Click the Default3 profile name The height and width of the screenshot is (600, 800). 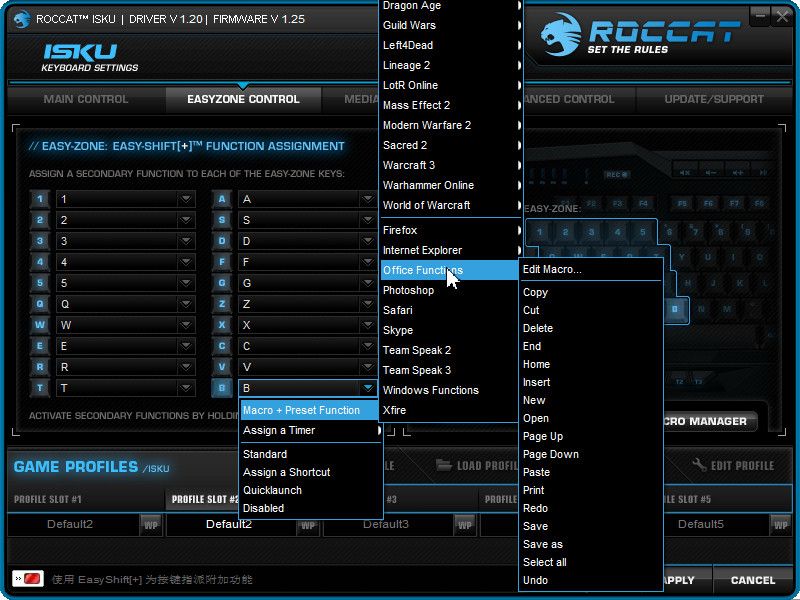(386, 524)
